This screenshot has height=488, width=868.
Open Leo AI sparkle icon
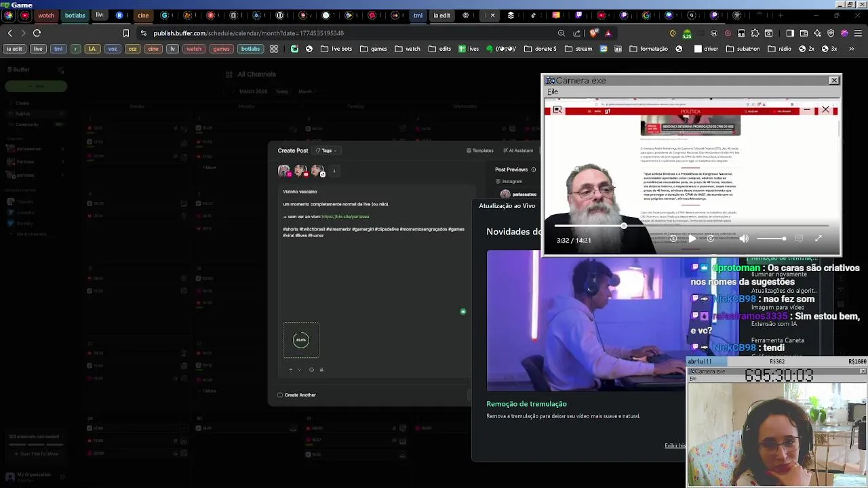(817, 33)
